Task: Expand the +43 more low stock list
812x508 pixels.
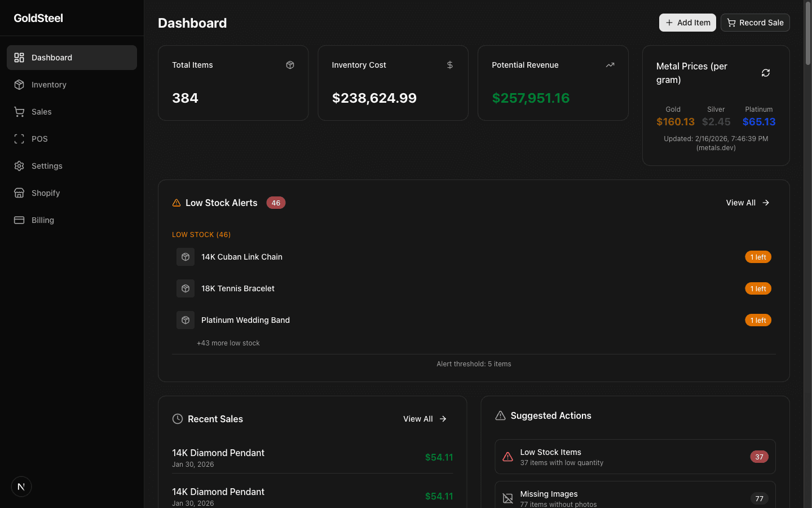Action: click(x=228, y=343)
